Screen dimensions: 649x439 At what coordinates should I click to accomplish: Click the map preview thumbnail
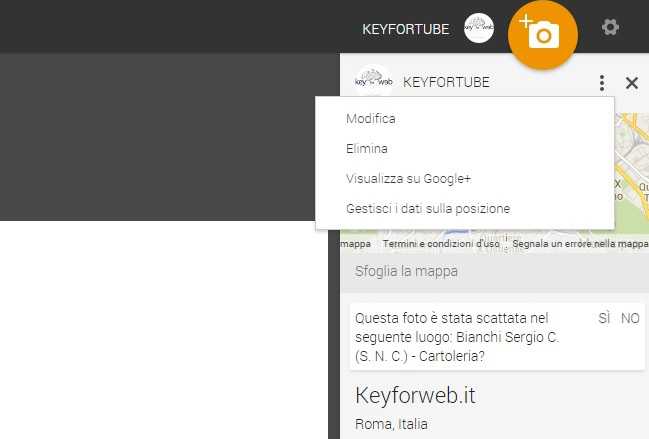(631, 170)
